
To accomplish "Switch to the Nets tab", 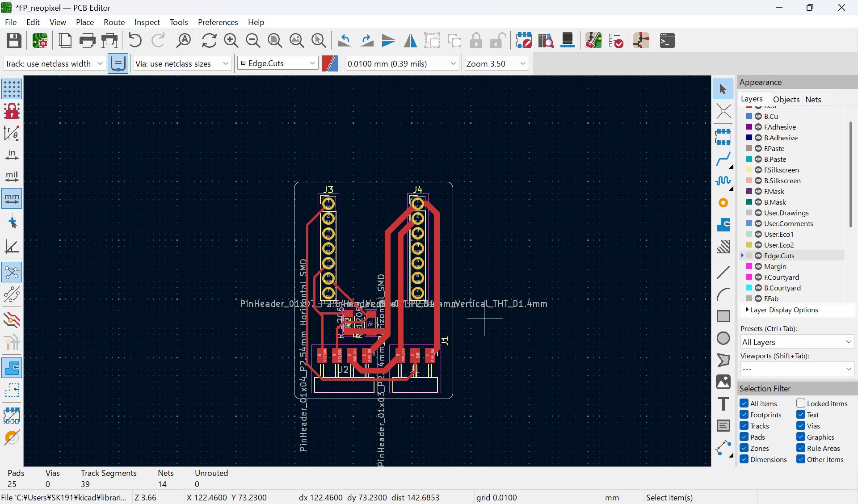I will pos(813,99).
